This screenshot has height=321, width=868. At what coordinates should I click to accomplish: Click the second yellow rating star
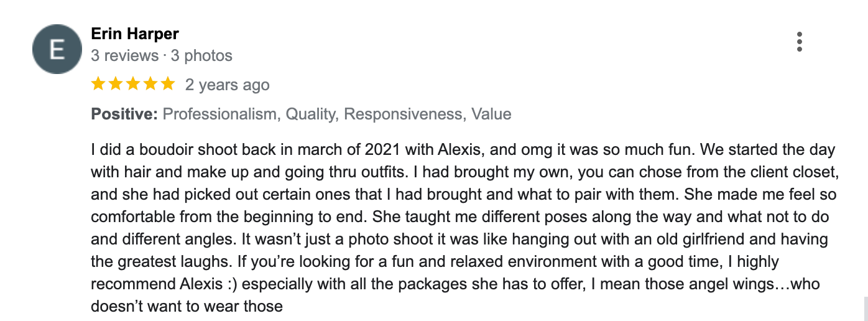[116, 84]
